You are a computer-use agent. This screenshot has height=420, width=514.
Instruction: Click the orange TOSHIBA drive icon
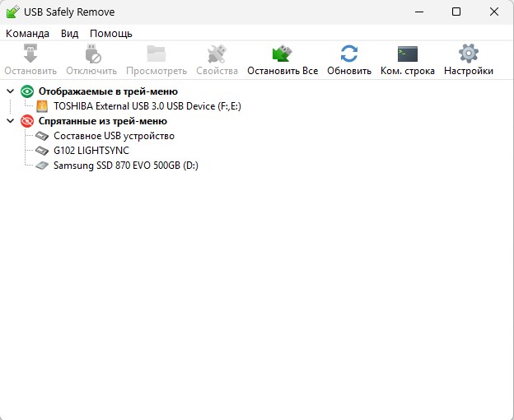click(x=42, y=106)
